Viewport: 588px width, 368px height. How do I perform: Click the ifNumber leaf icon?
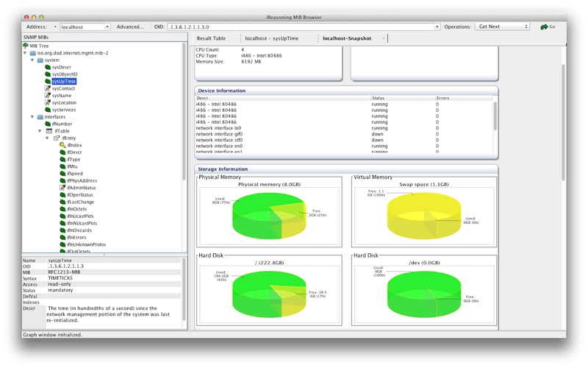48,124
